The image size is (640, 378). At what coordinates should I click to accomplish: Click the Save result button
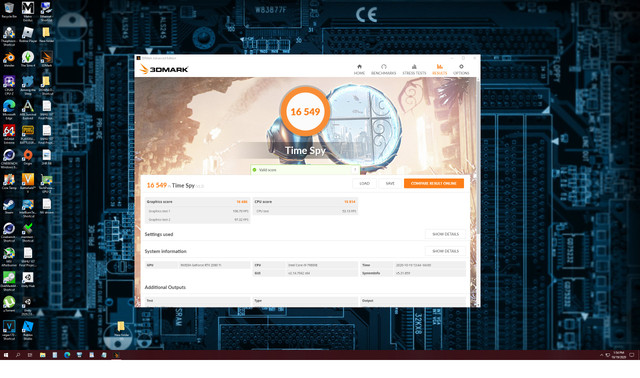click(390, 183)
